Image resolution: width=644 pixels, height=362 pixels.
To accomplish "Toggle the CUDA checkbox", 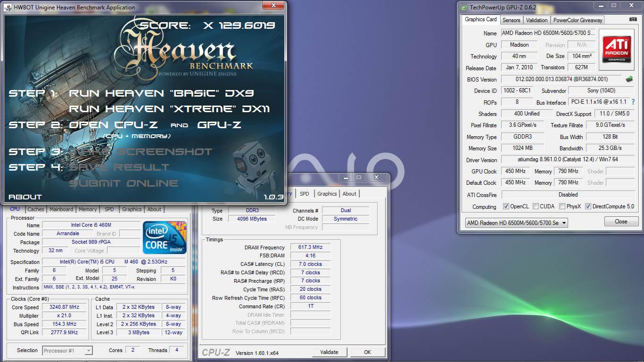I will pyautogui.click(x=535, y=206).
